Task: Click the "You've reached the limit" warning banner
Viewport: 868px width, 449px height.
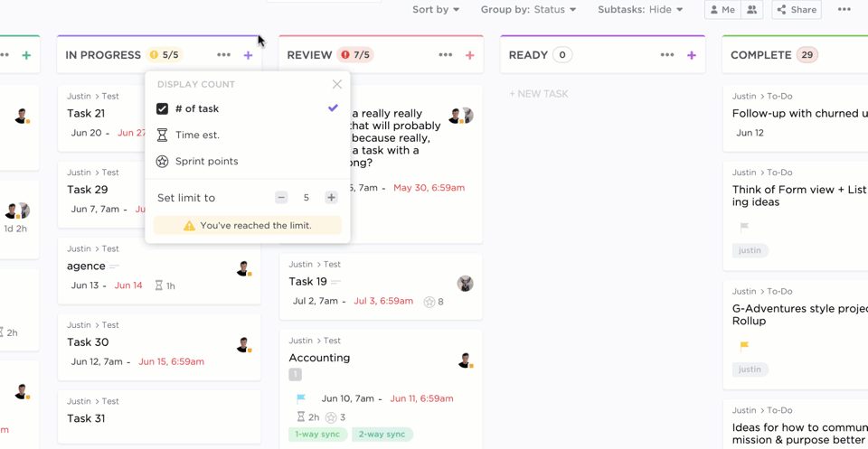Action: coord(248,225)
